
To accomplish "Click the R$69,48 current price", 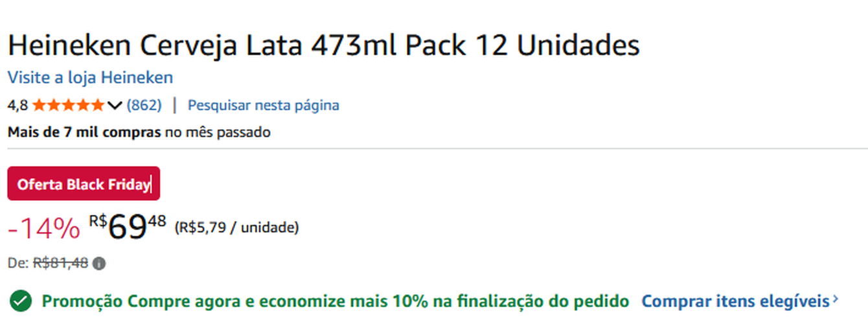I will pyautogui.click(x=128, y=227).
